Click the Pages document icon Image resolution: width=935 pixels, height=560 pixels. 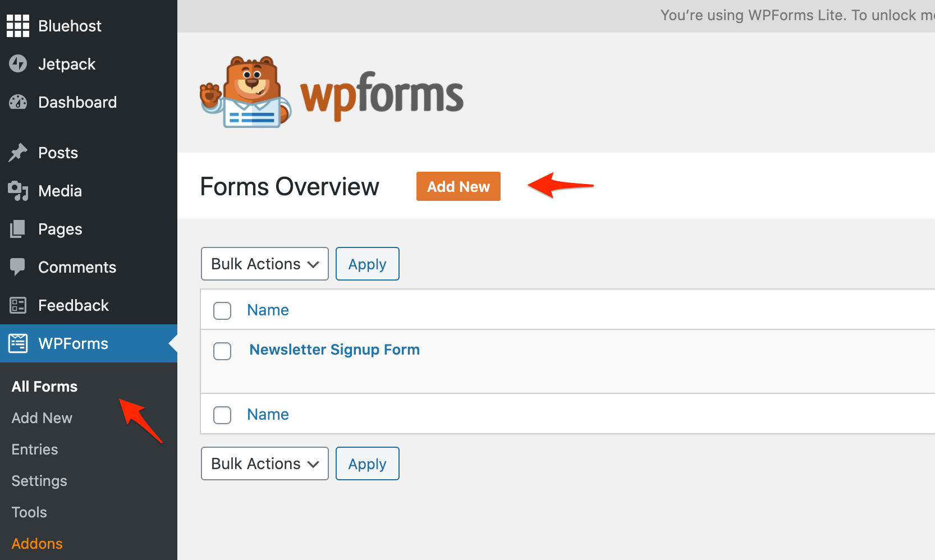[x=18, y=229]
